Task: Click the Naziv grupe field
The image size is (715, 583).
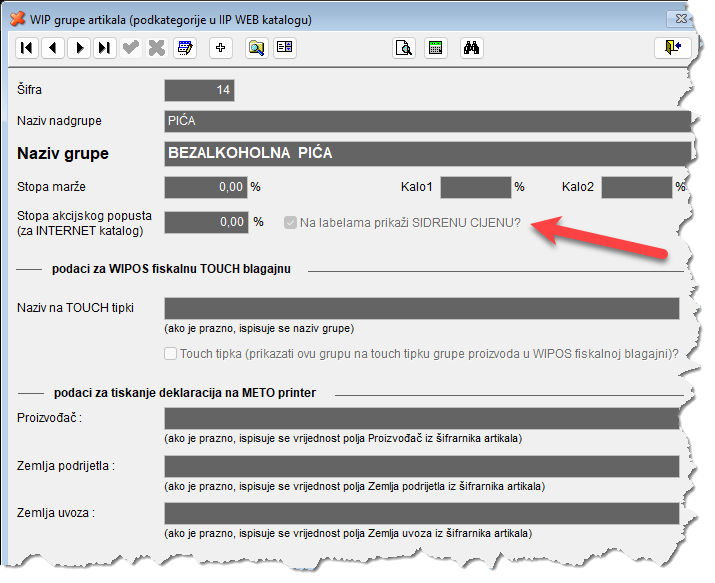Action: point(427,154)
